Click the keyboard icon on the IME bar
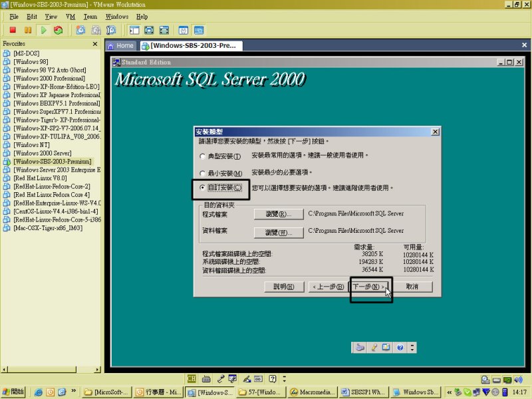The width and height of the screenshot is (532, 399). click(206, 378)
